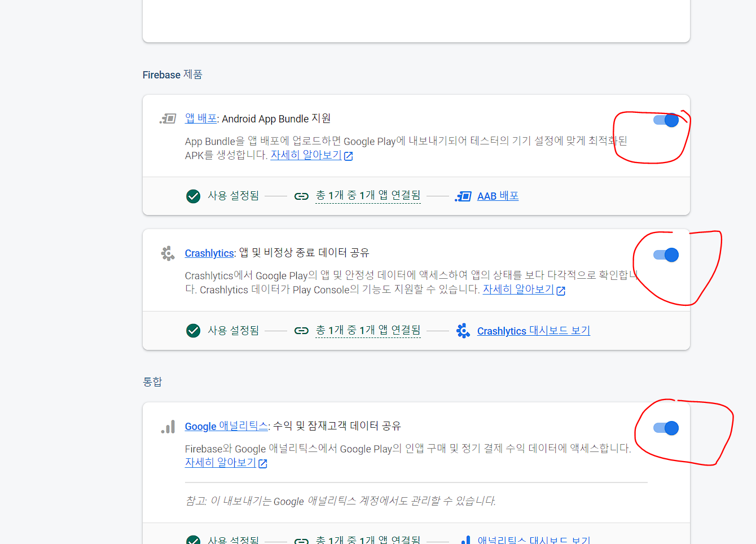756x544 pixels.
Task: Open the Crashlytics title link
Action: 209,253
